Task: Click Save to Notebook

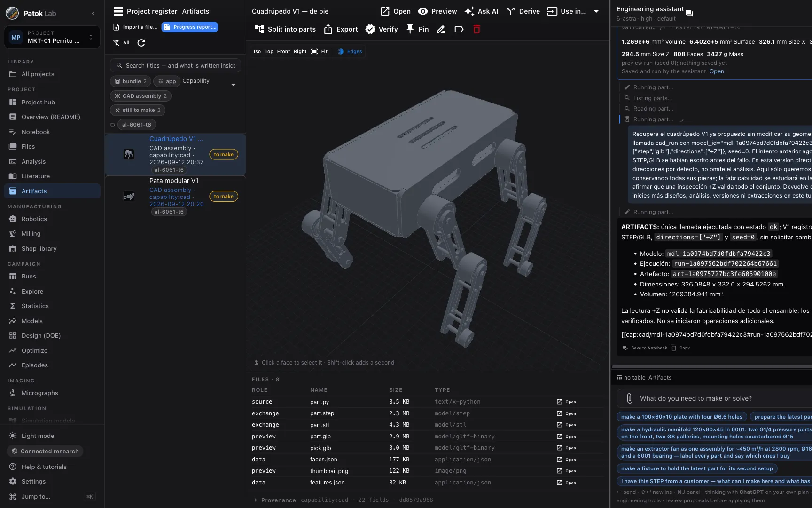Action: pyautogui.click(x=645, y=348)
